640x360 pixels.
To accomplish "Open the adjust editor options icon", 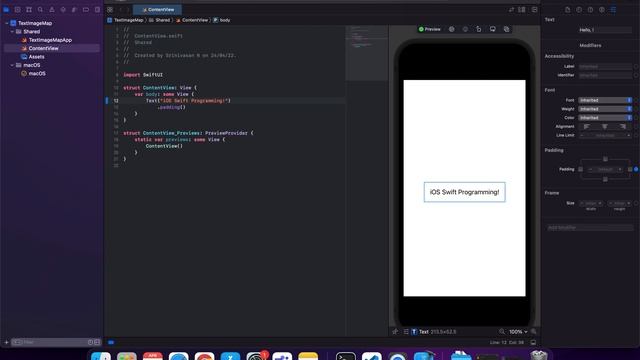I will 522,9.
